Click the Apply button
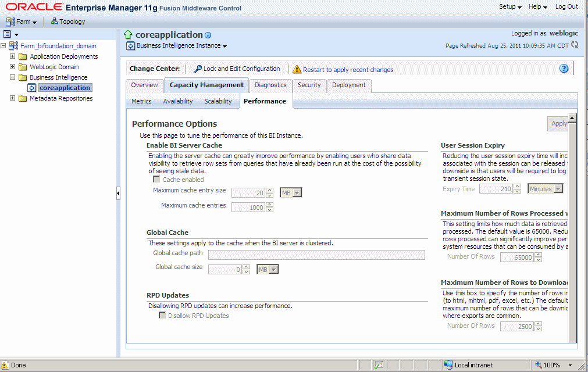Screen dimensions: 588x372 pyautogui.click(x=559, y=124)
